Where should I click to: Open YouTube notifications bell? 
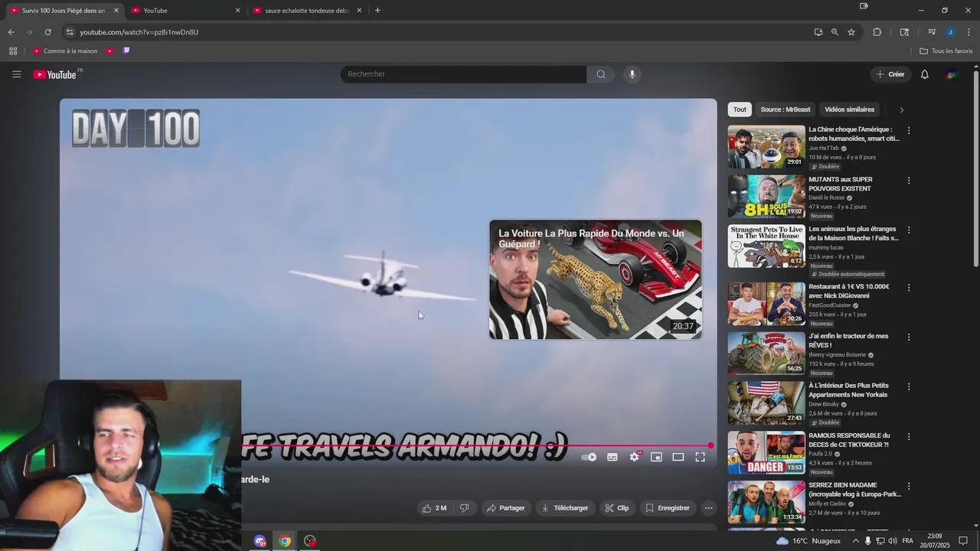tap(925, 74)
